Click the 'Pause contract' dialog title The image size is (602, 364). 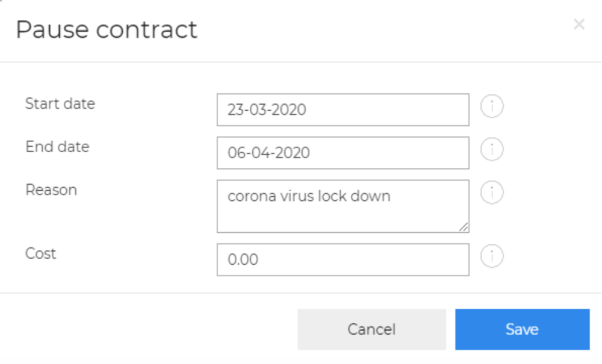point(107,29)
